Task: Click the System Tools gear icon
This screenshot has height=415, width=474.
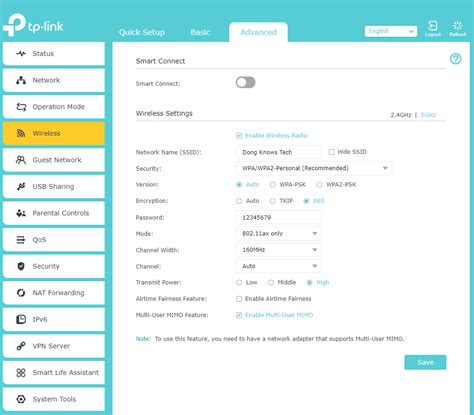Action: pyautogui.click(x=21, y=399)
